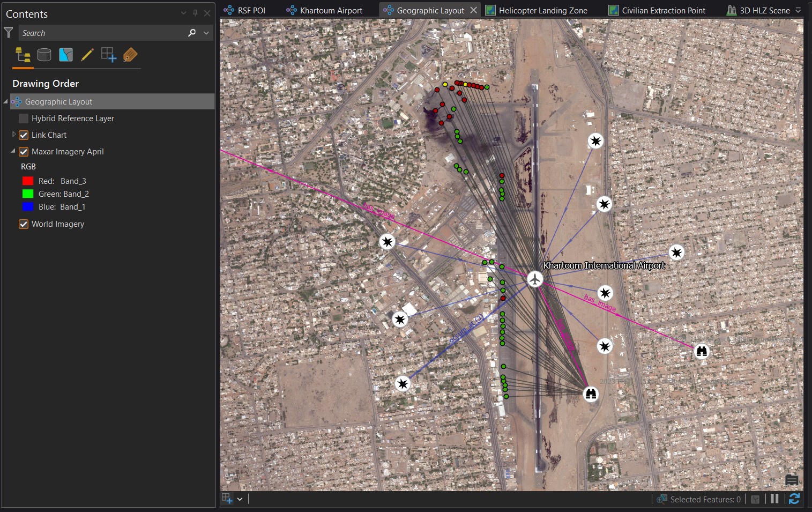Disable the Link Chart layer
This screenshot has width=812, height=512.
coord(24,135)
